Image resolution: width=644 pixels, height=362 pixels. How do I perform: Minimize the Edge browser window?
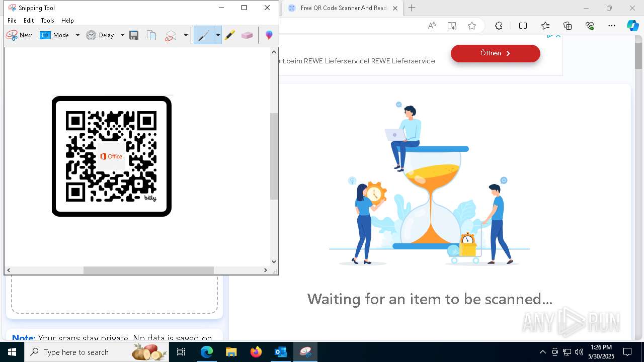(x=586, y=8)
